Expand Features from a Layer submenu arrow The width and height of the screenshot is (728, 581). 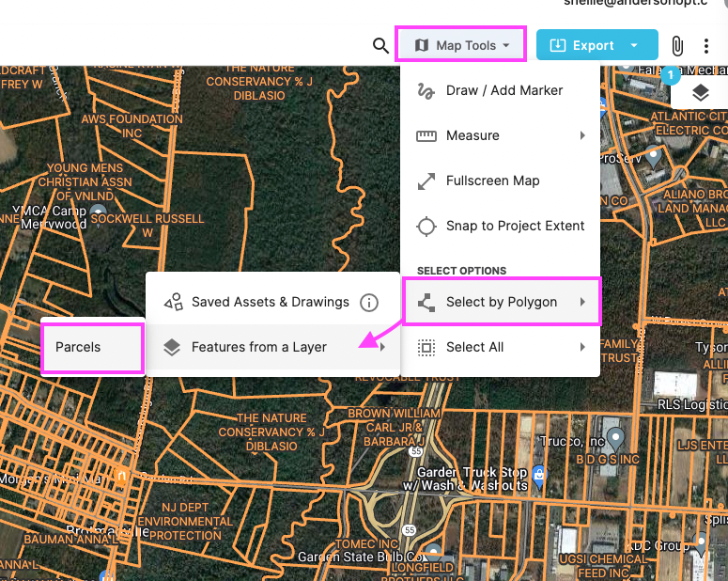coord(382,347)
